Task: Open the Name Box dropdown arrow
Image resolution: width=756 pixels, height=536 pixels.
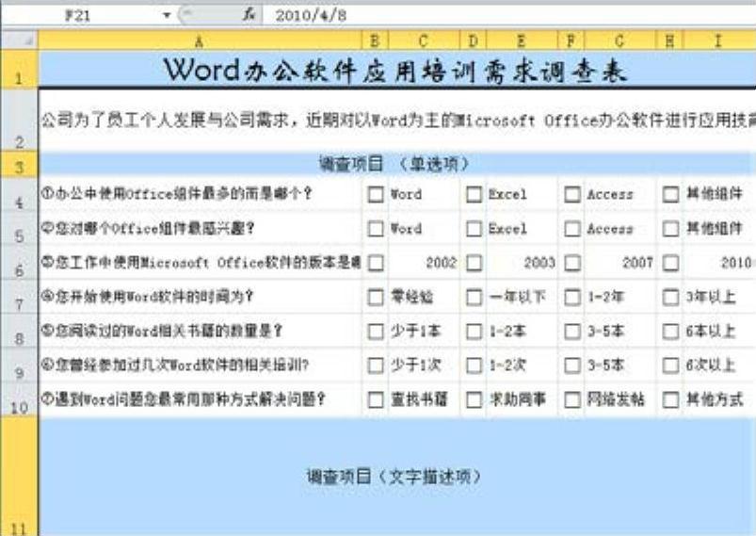Action: (167, 15)
